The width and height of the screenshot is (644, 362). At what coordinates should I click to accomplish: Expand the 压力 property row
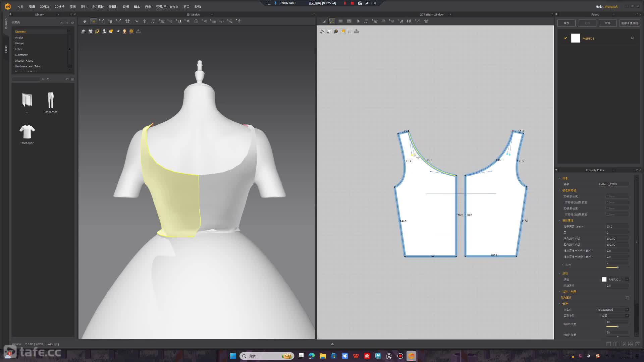coord(562,265)
